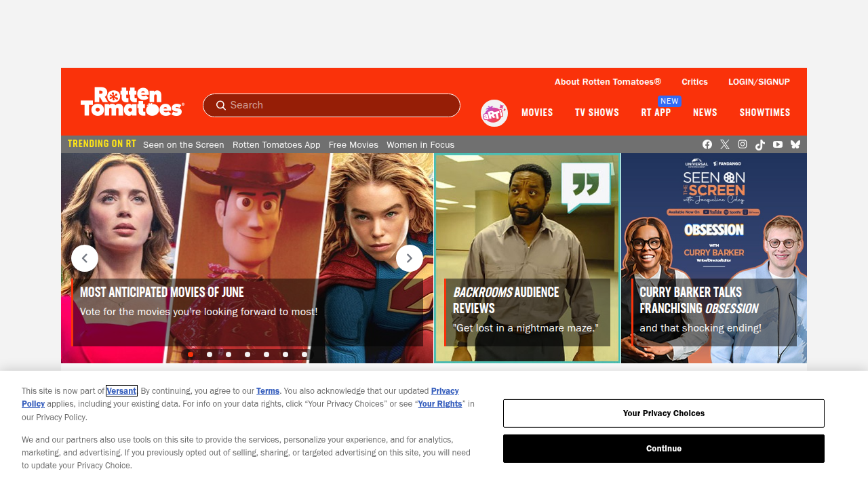This screenshot has height=488, width=868.
Task: Open the Terms link
Action: point(268,391)
